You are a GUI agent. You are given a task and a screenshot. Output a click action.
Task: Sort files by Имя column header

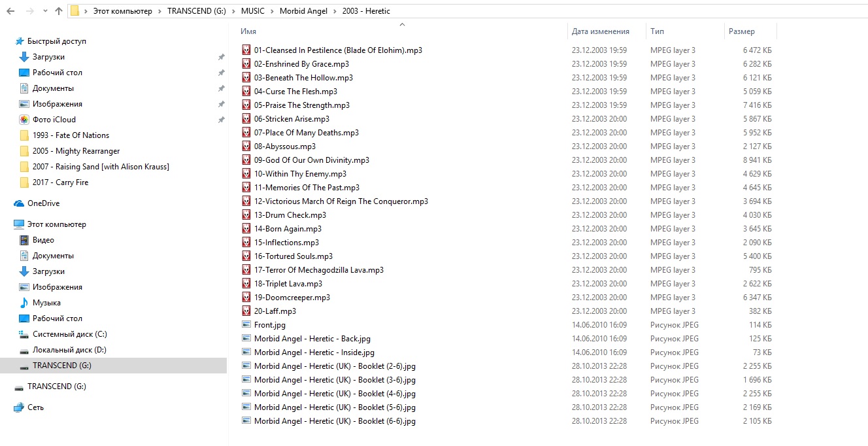(248, 31)
